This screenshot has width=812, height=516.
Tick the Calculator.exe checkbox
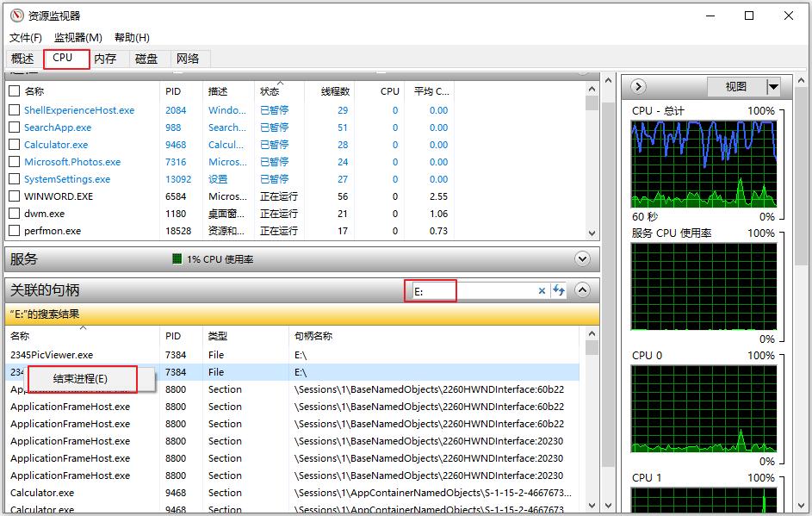pyautogui.click(x=15, y=145)
